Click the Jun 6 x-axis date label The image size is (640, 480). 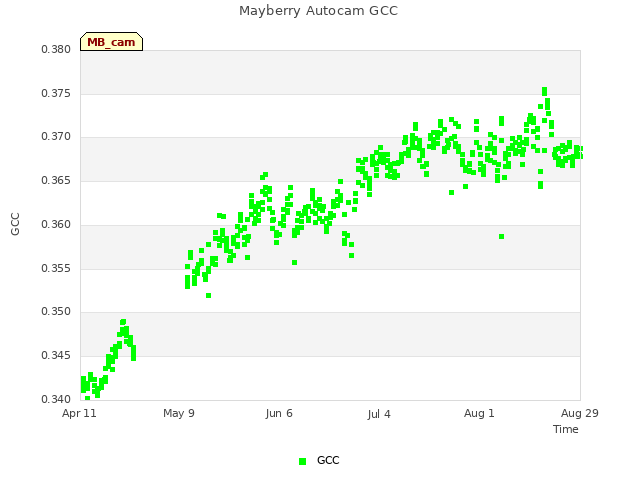pos(279,414)
